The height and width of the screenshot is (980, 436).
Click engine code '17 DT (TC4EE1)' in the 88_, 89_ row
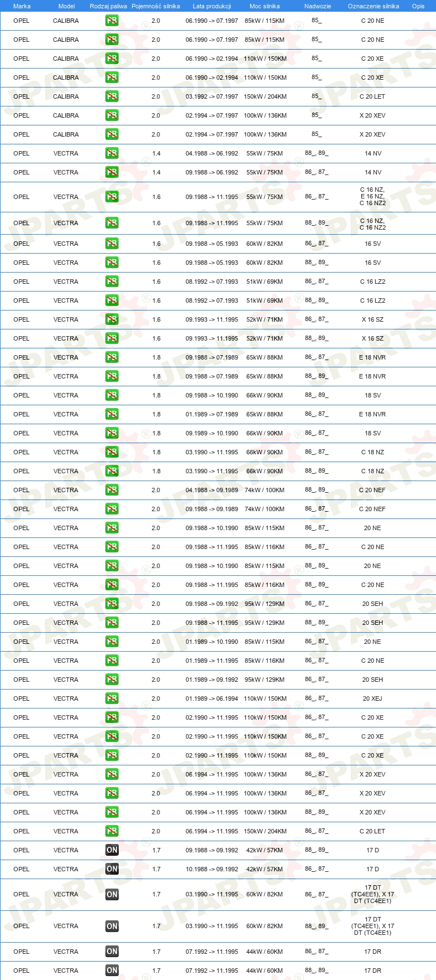pyautogui.click(x=372, y=926)
